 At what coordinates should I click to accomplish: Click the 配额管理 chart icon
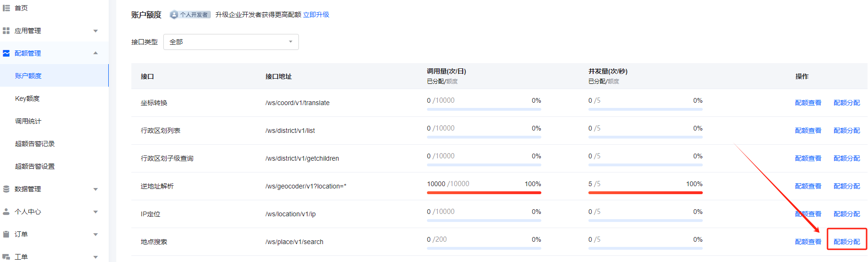pos(6,53)
